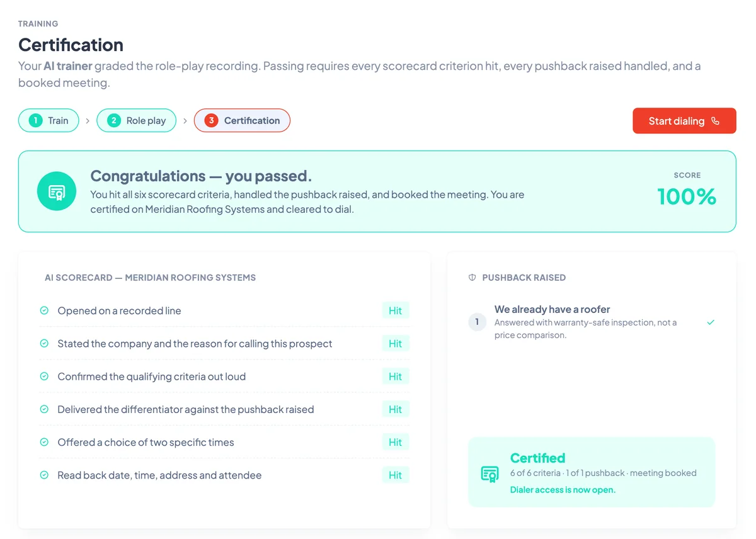
Task: Click Hit badge for Offered a choice of two times
Action: coord(396,442)
